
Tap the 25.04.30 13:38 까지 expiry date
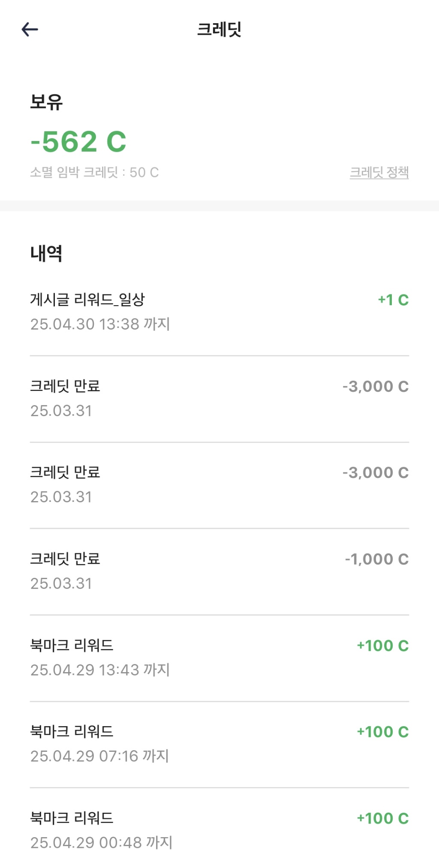click(100, 324)
